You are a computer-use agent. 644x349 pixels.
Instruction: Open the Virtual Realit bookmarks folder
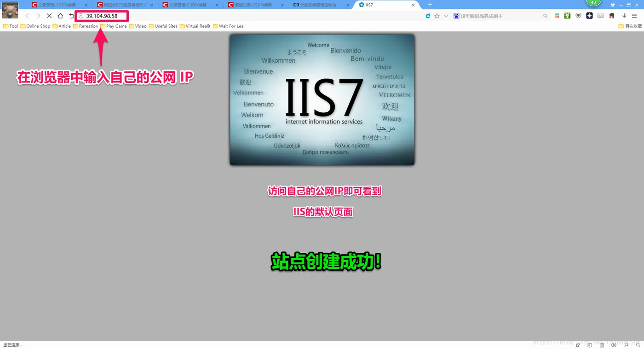tap(195, 26)
